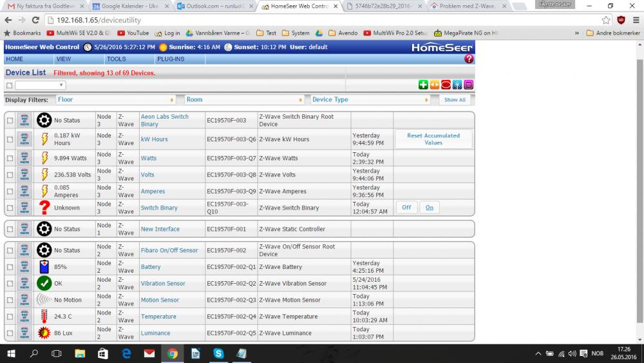
Task: Click the purple list icon in Device List toolbar
Action: pos(469,85)
